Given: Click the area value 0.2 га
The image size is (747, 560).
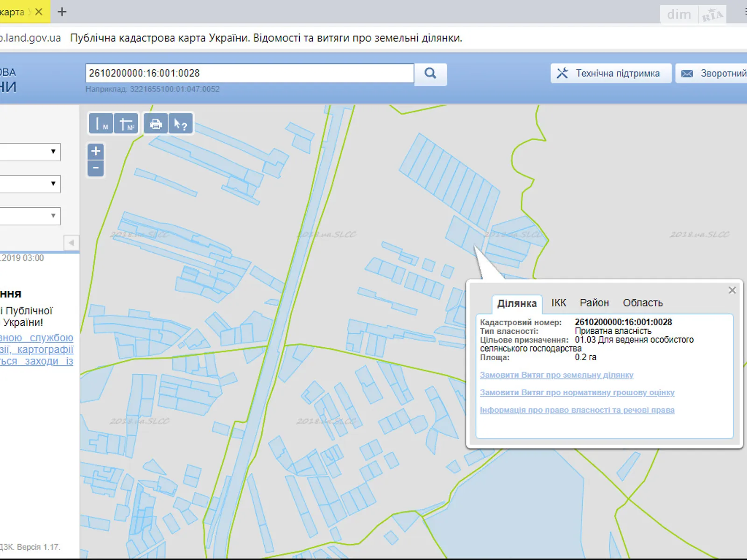Looking at the screenshot, I should [585, 357].
